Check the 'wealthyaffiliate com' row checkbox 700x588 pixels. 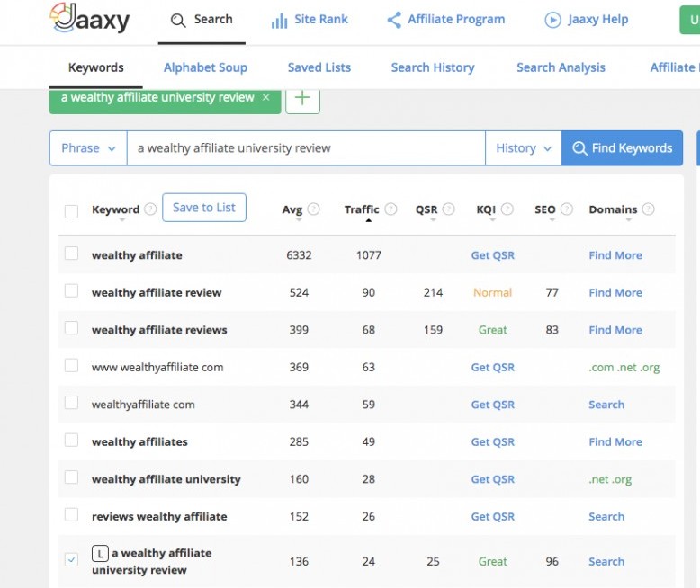[71, 403]
